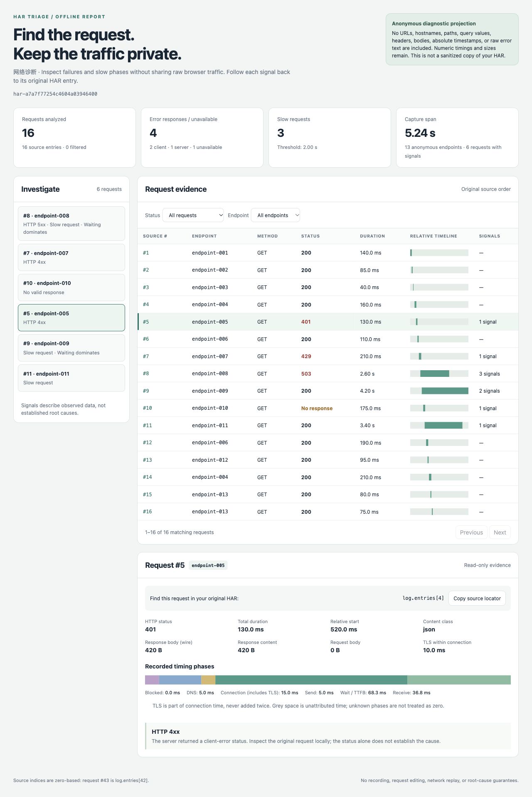Go to the Previous results page
This screenshot has height=797, width=532.
tap(471, 532)
